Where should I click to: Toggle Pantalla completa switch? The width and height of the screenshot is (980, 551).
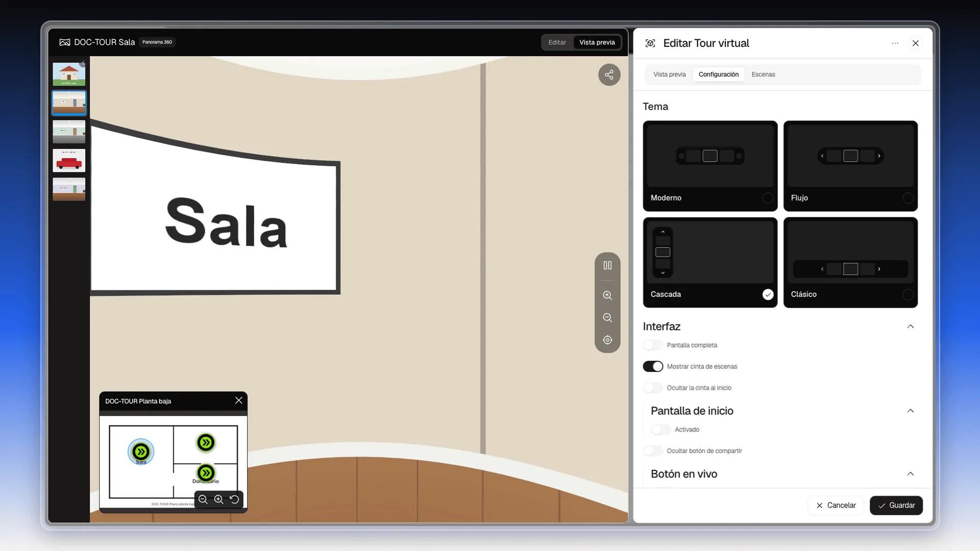point(653,345)
